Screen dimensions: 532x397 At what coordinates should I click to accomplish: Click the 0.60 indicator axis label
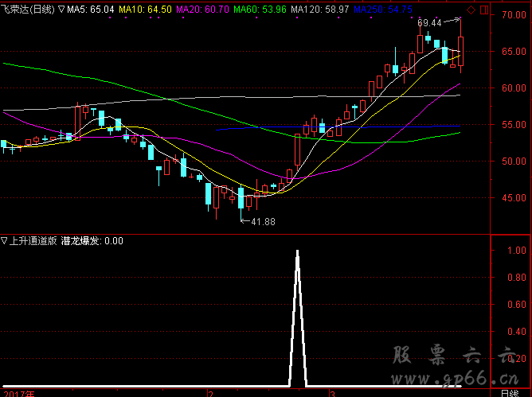[x=517, y=305]
